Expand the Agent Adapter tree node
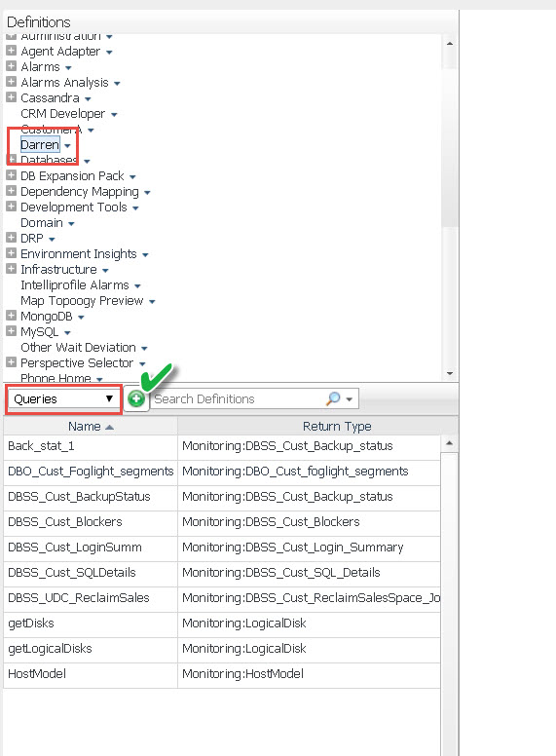556x756 pixels. [x=12, y=51]
